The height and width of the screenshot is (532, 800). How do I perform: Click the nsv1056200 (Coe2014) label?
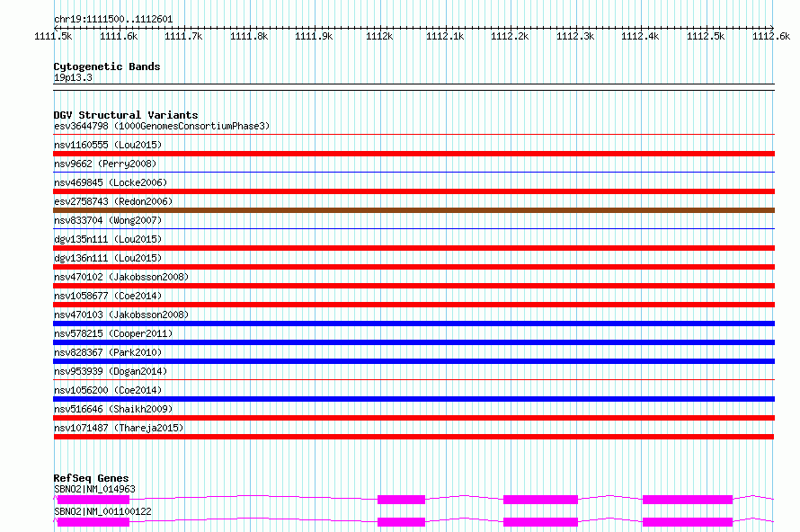(x=108, y=390)
